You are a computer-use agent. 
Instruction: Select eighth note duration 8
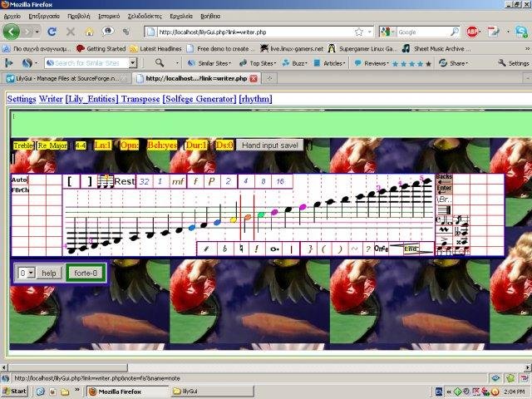263,181
